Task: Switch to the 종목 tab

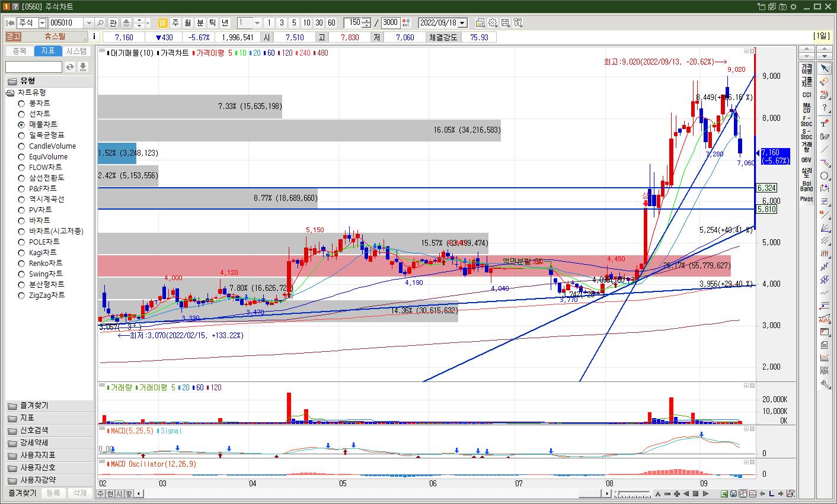Action: [x=20, y=51]
